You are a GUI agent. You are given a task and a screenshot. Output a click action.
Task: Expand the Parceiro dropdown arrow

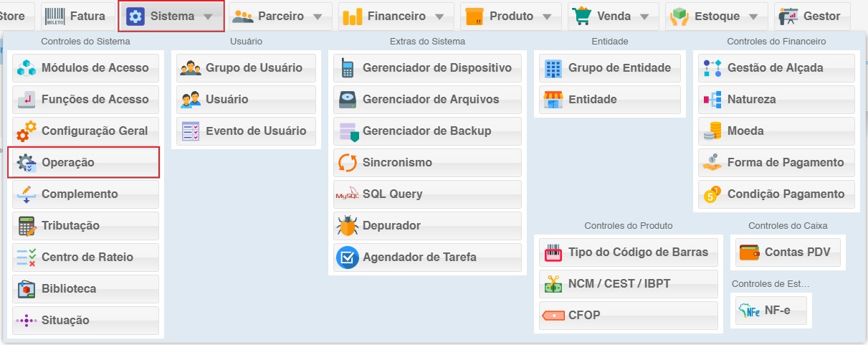pos(318,16)
